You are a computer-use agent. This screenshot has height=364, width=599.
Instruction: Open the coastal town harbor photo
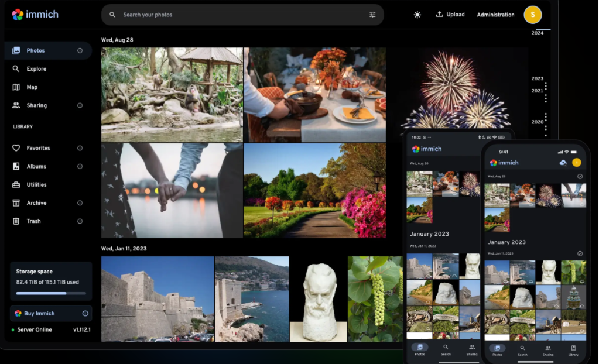252,298
